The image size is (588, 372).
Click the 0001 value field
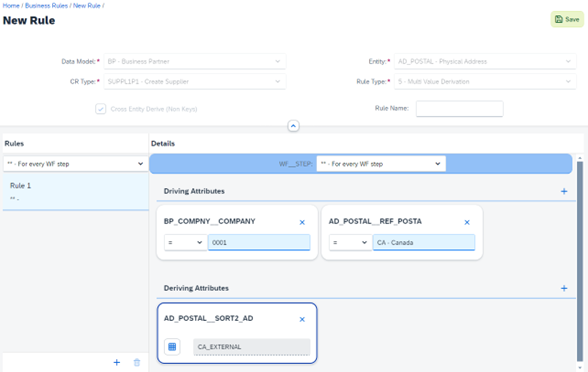(259, 242)
